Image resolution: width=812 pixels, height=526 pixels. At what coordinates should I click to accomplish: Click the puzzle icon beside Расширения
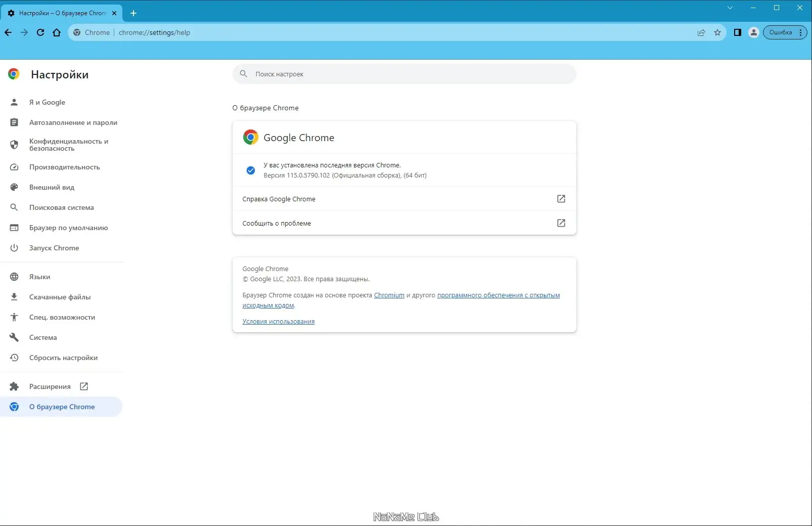tap(14, 386)
